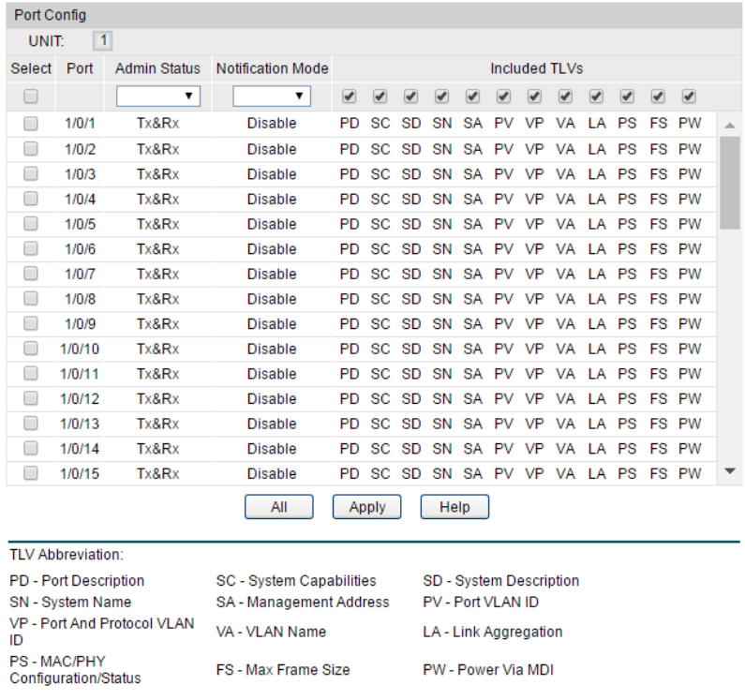Click 'SN - System Name' legend text

point(70,603)
